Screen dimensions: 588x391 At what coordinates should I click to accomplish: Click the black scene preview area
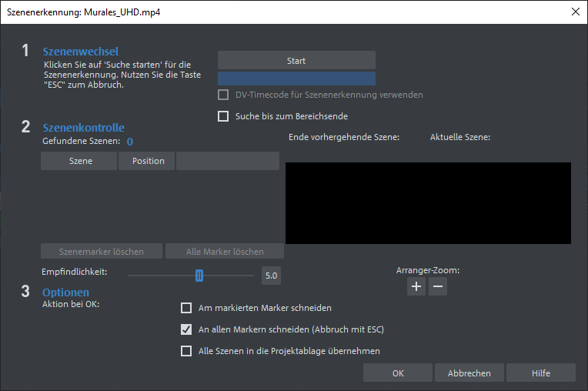coord(428,203)
